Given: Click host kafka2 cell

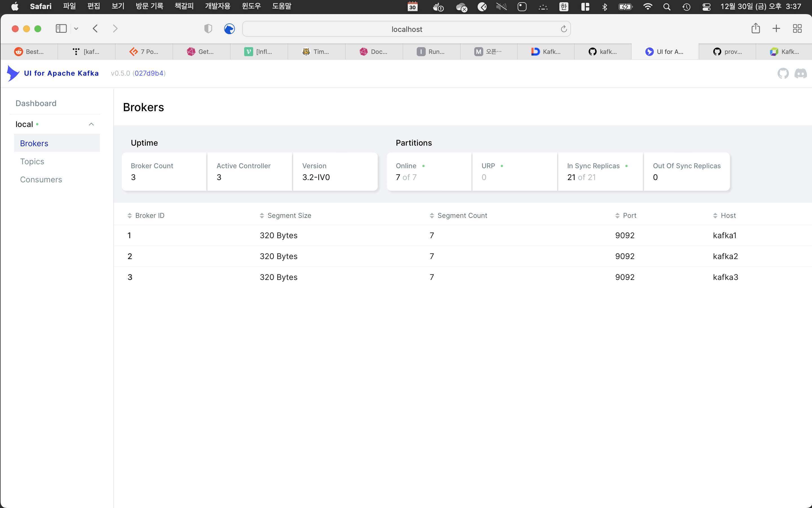Looking at the screenshot, I should point(725,256).
